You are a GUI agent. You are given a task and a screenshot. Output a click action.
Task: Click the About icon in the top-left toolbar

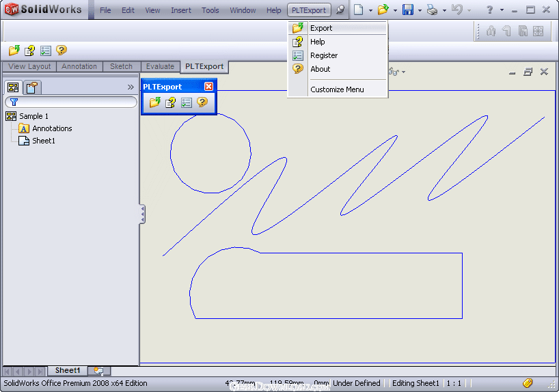tap(62, 51)
